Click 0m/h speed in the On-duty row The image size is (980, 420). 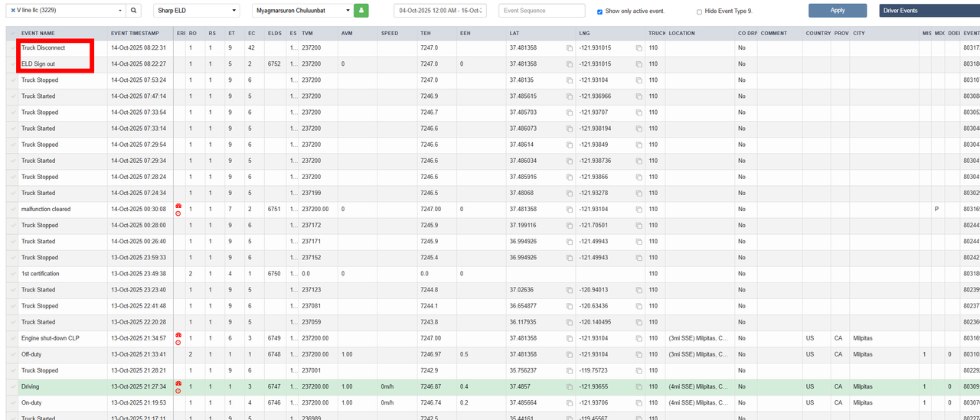coord(387,402)
